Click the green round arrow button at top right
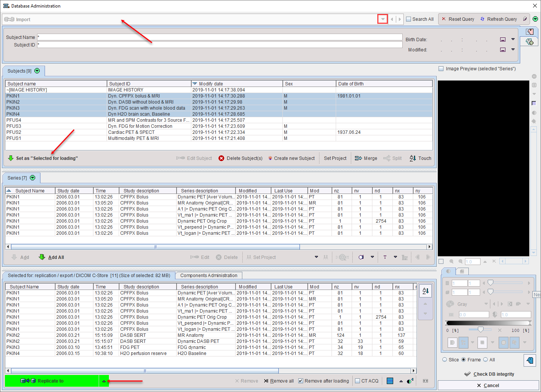This screenshot has width=541, height=392. 535,19
